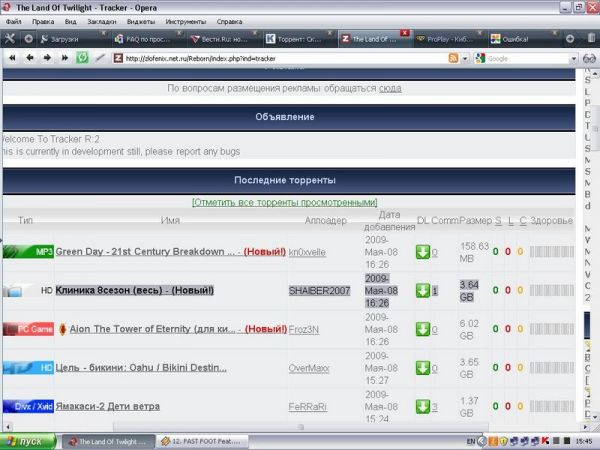Open the Справка menu

(229, 22)
